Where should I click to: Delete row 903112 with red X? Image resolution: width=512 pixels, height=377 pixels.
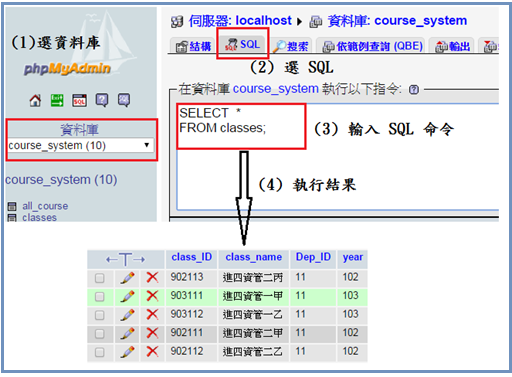pos(152,314)
